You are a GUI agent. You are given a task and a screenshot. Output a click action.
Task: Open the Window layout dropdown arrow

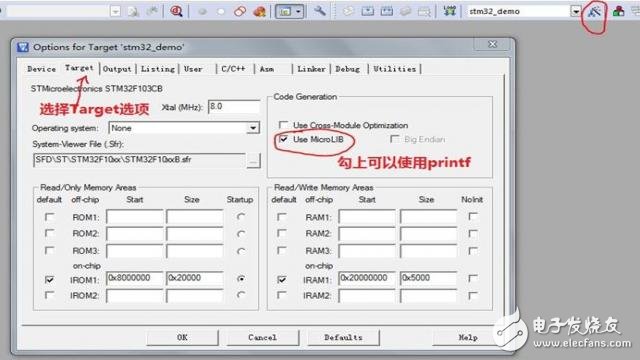298,11
